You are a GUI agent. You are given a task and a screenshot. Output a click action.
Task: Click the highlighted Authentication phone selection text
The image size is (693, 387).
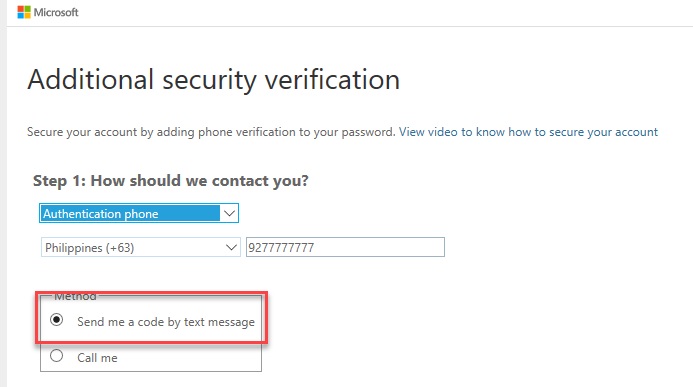click(x=101, y=214)
